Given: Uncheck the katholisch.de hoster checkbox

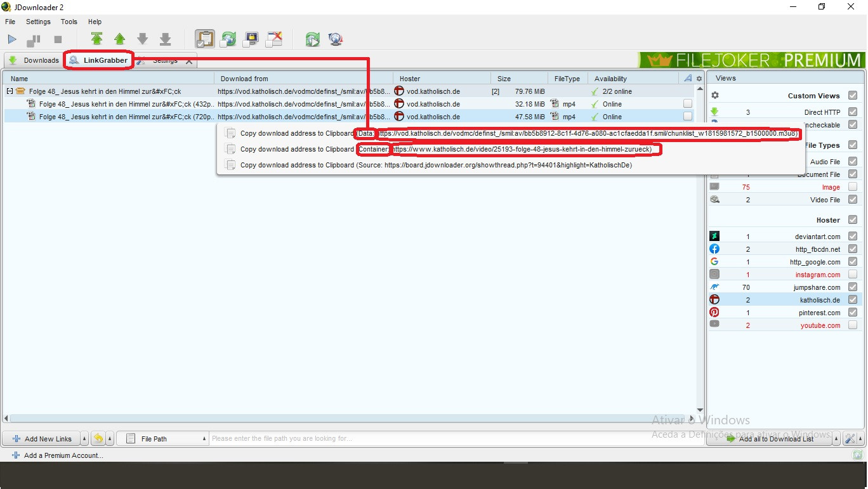Looking at the screenshot, I should (852, 300).
